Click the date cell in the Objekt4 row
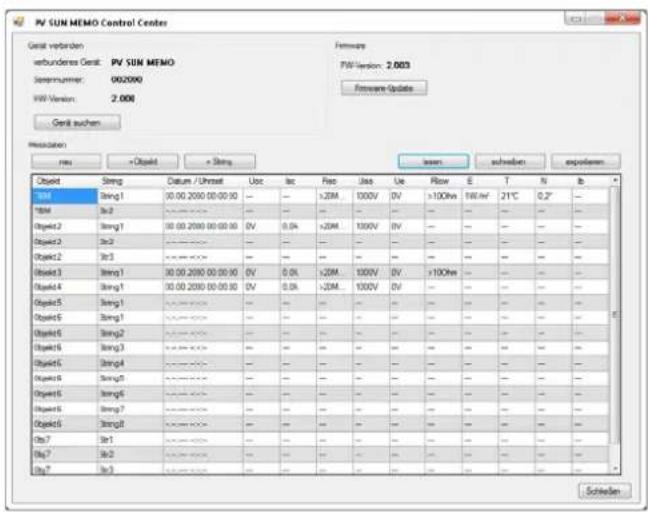 coord(203,287)
